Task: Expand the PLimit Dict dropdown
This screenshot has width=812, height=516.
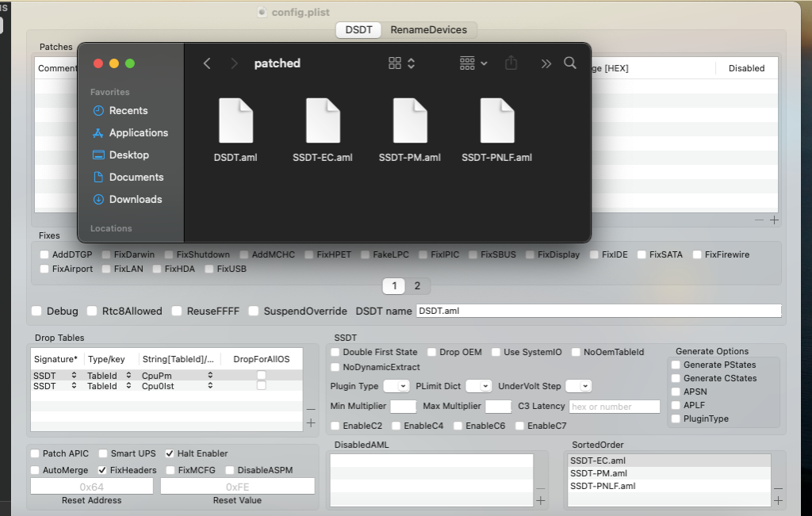Action: [479, 386]
